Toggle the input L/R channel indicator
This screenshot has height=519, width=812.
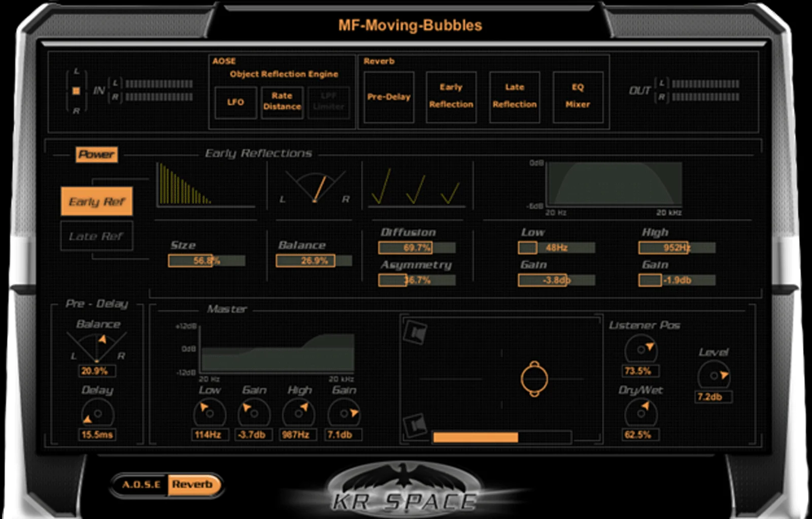[x=76, y=91]
